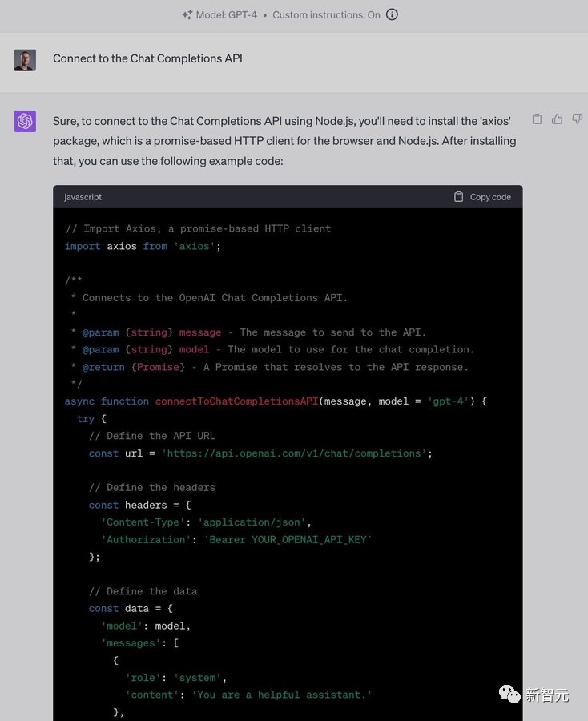Give the response a thumbs up
This screenshot has width=588, height=721.
(557, 119)
